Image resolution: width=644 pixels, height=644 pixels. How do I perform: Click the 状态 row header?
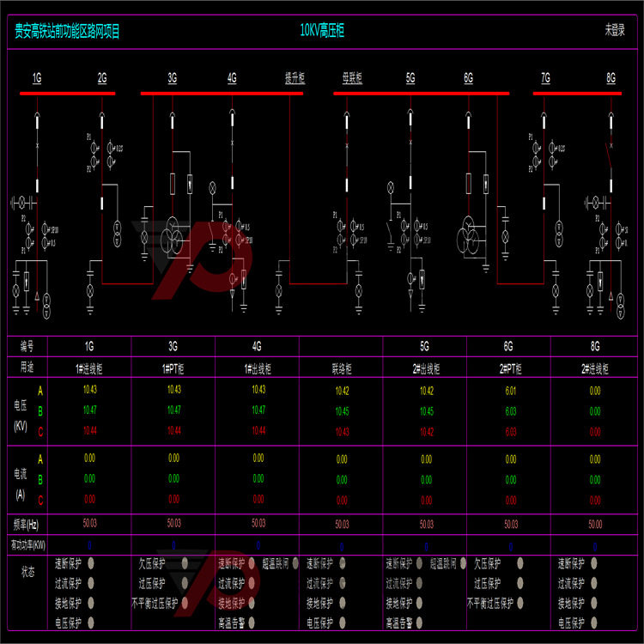(x=28, y=572)
